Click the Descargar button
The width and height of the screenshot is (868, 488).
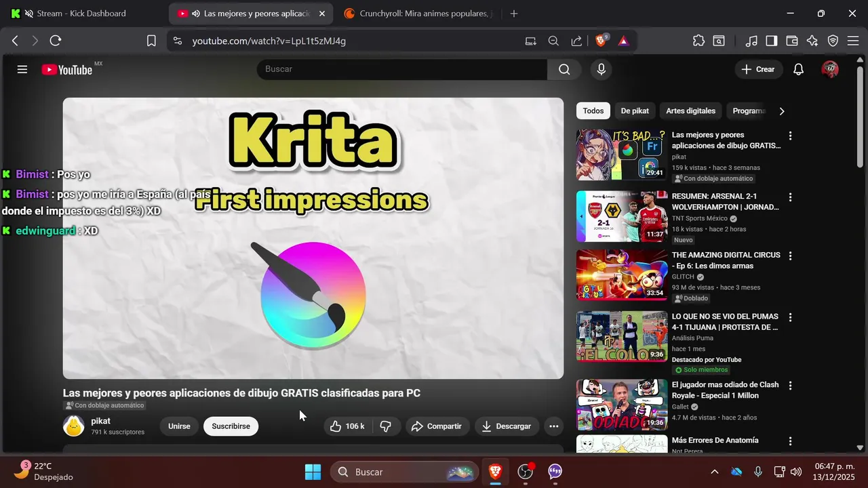coord(507,426)
